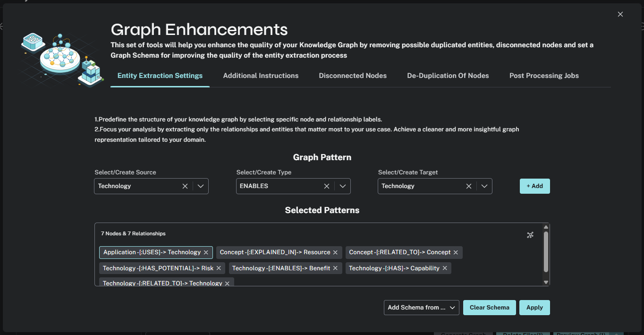Apply the graph schema changes
This screenshot has height=335, width=644.
[x=534, y=307]
